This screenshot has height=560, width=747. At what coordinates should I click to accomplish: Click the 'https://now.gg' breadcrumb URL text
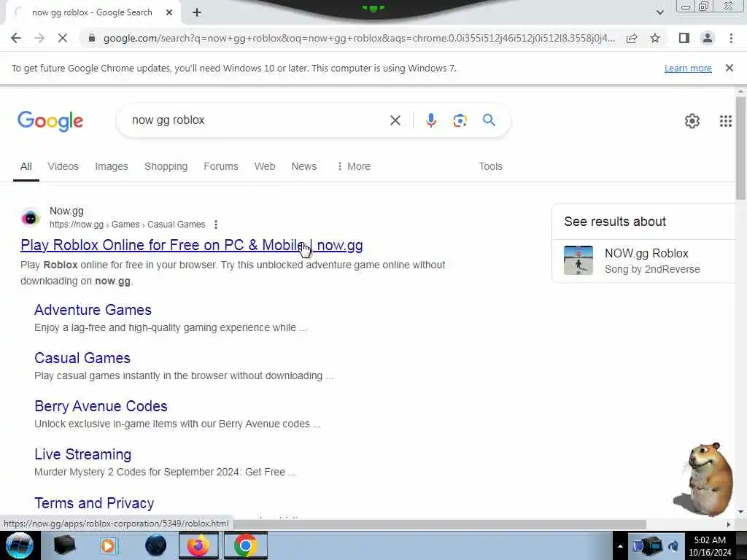click(x=76, y=225)
